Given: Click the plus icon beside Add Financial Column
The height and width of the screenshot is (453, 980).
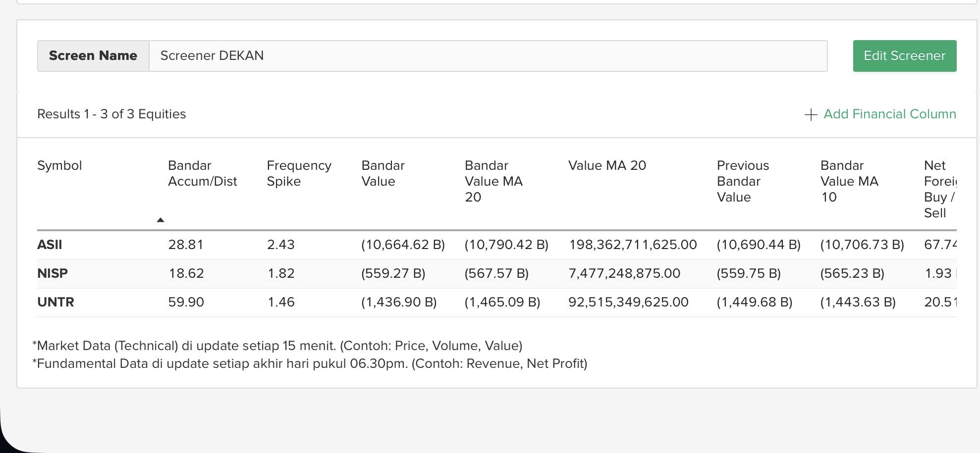Looking at the screenshot, I should (x=811, y=115).
